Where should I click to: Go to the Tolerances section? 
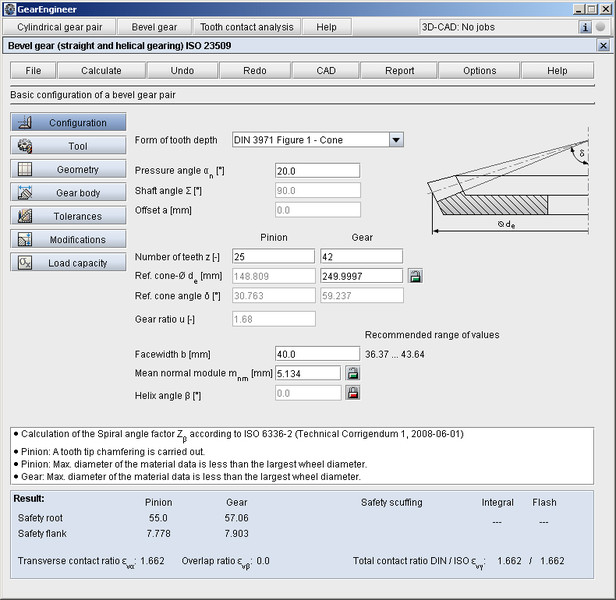[68, 216]
